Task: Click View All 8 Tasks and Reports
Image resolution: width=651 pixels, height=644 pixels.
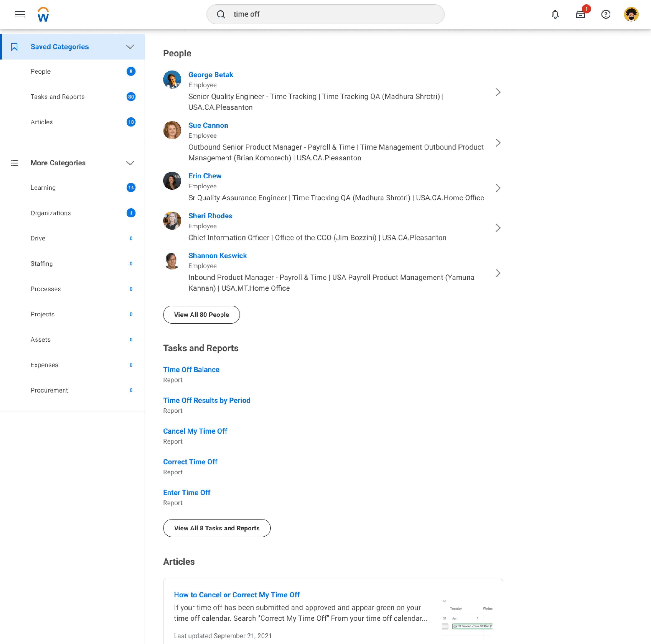Action: click(217, 528)
